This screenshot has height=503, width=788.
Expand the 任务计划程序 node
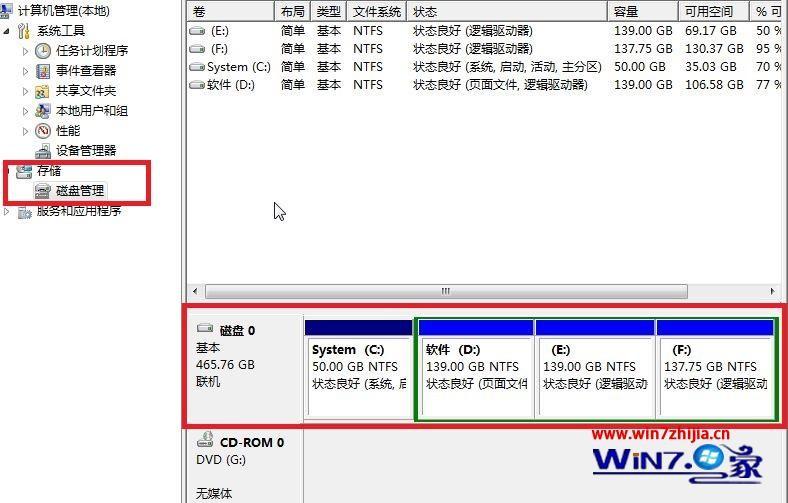(25, 51)
